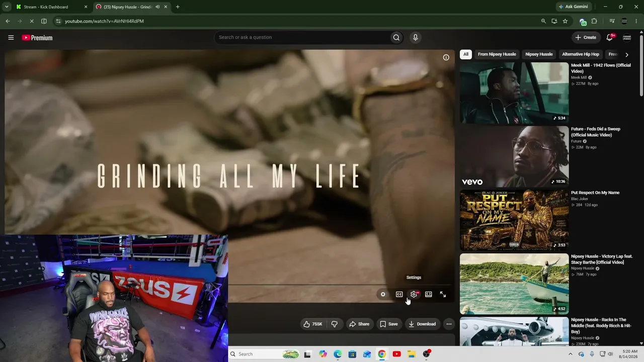Select the Nipsey Hussle filter chip
The width and height of the screenshot is (644, 362).
[539, 54]
